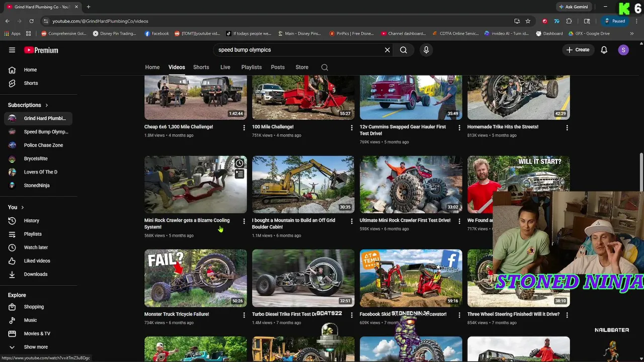Open the channel Playlists tab
The height and width of the screenshot is (362, 644).
[x=252, y=67]
